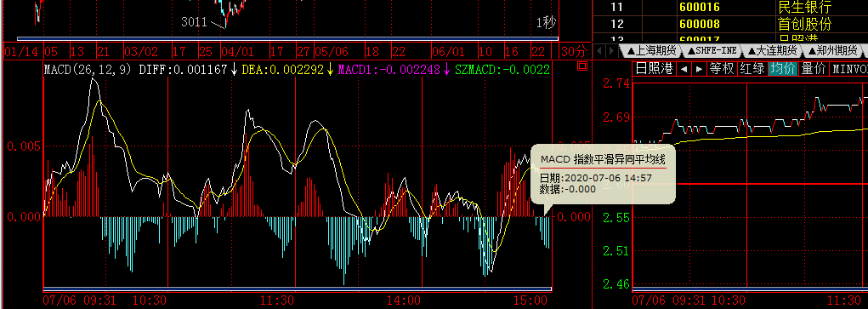Click DIFF value down arrow indicator
The height and width of the screenshot is (309, 868).
point(235,69)
